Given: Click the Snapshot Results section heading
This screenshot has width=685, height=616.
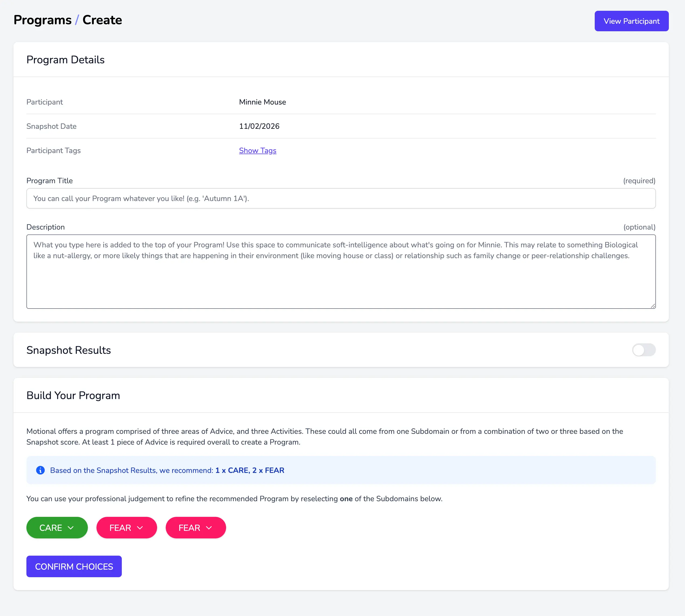Looking at the screenshot, I should pos(69,350).
